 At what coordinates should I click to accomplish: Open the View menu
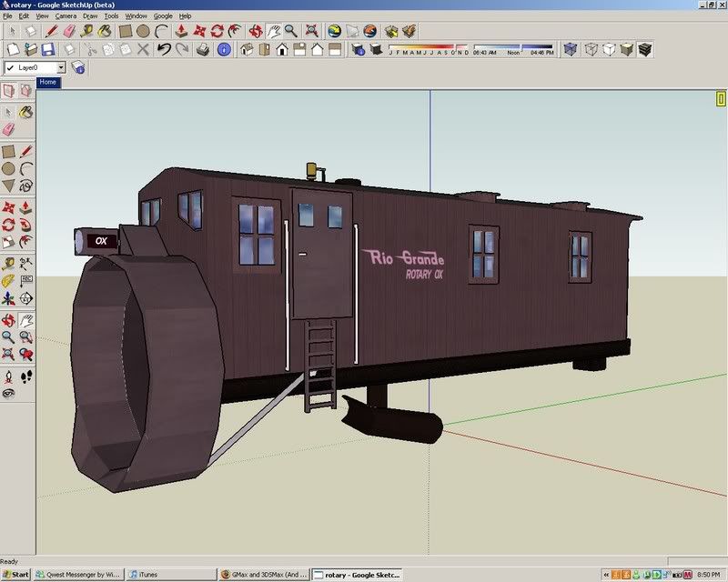[42, 15]
